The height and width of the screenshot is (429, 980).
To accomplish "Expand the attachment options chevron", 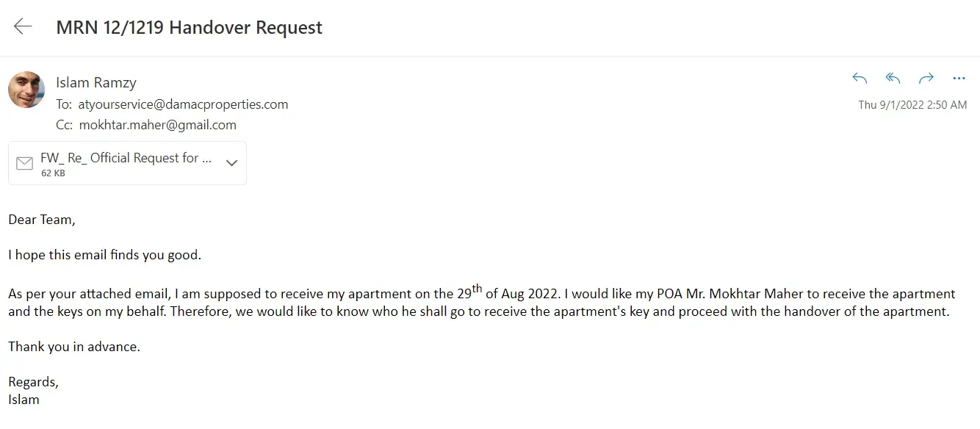I will [231, 163].
